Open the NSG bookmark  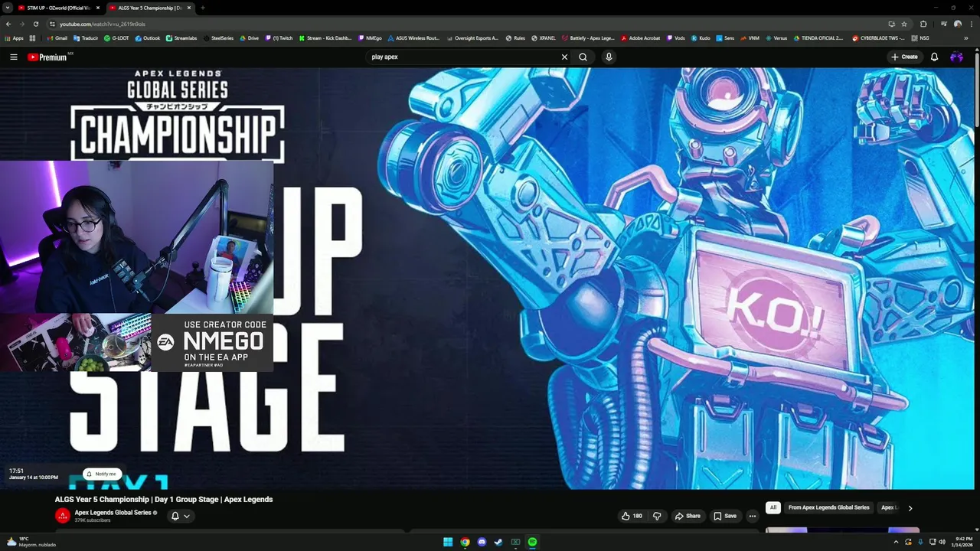pos(920,37)
